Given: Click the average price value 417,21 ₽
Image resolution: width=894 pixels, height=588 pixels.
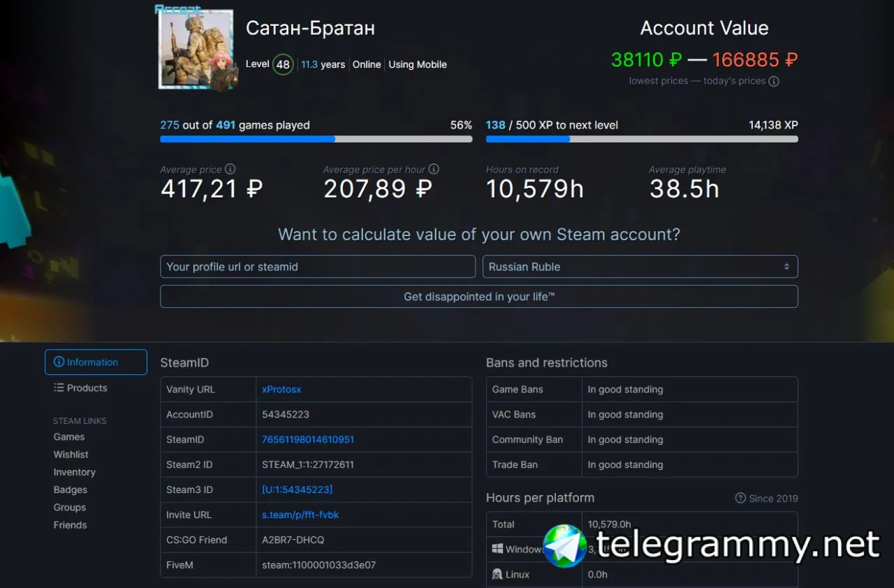Looking at the screenshot, I should tap(212, 189).
